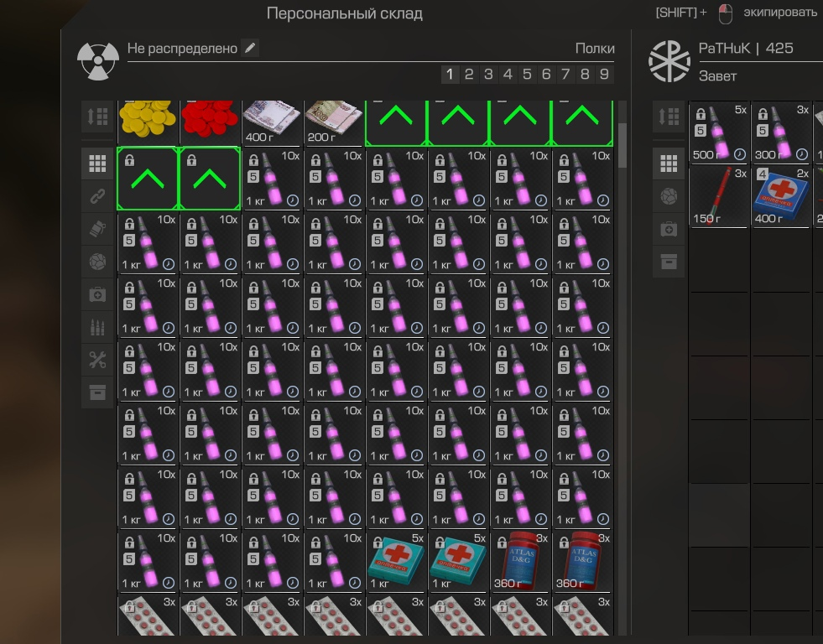Screen dimensions: 823x644
Task: Click the sort icon in personal storage sidebar
Action: (97, 117)
